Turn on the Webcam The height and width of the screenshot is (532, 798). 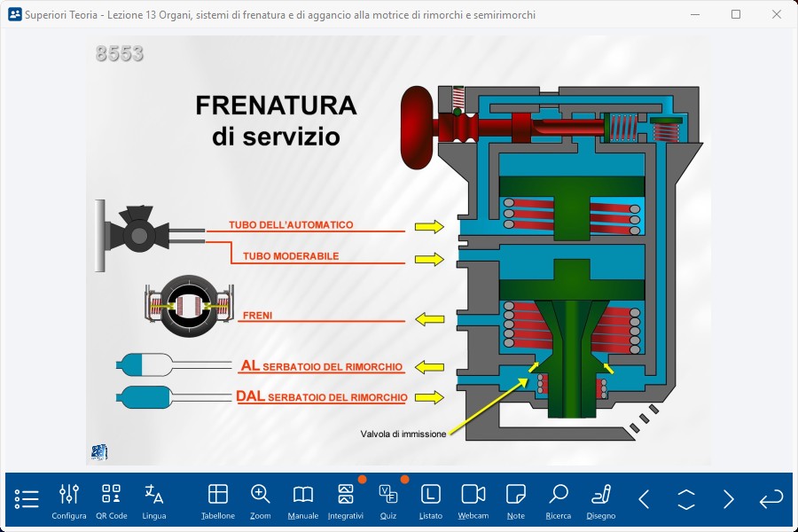[x=473, y=500]
